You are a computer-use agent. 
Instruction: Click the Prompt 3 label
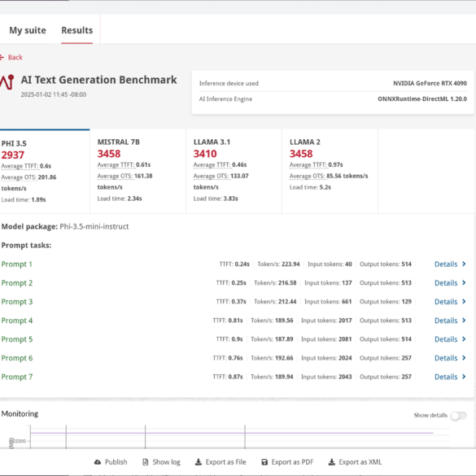point(17,302)
